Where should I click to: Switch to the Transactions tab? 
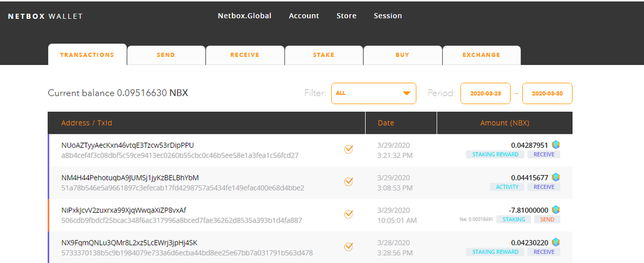click(x=87, y=55)
